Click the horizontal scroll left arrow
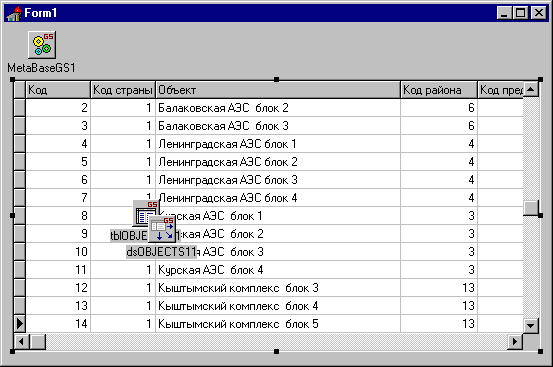The image size is (553, 367). tap(22, 341)
